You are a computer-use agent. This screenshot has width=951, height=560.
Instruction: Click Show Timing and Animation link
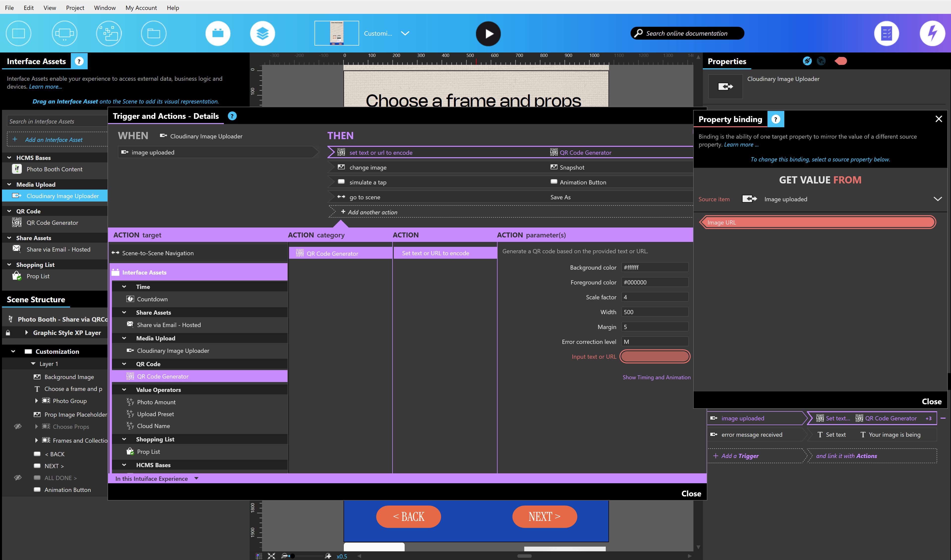[656, 377]
